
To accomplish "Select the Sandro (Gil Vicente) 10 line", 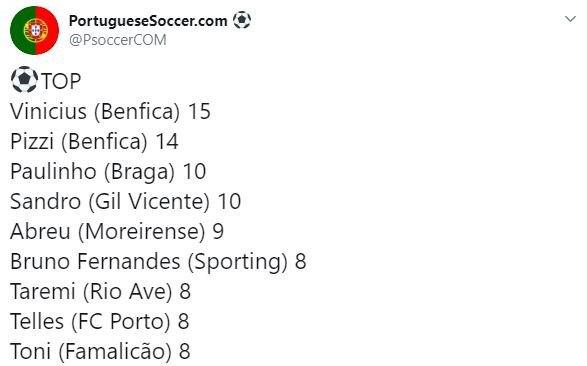I will (x=125, y=201).
